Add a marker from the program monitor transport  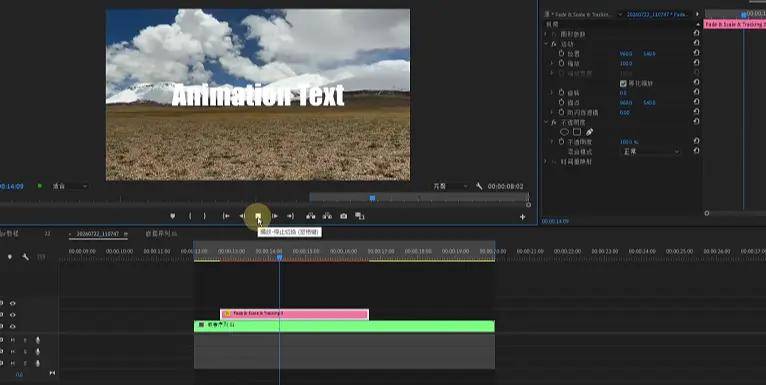tap(172, 216)
